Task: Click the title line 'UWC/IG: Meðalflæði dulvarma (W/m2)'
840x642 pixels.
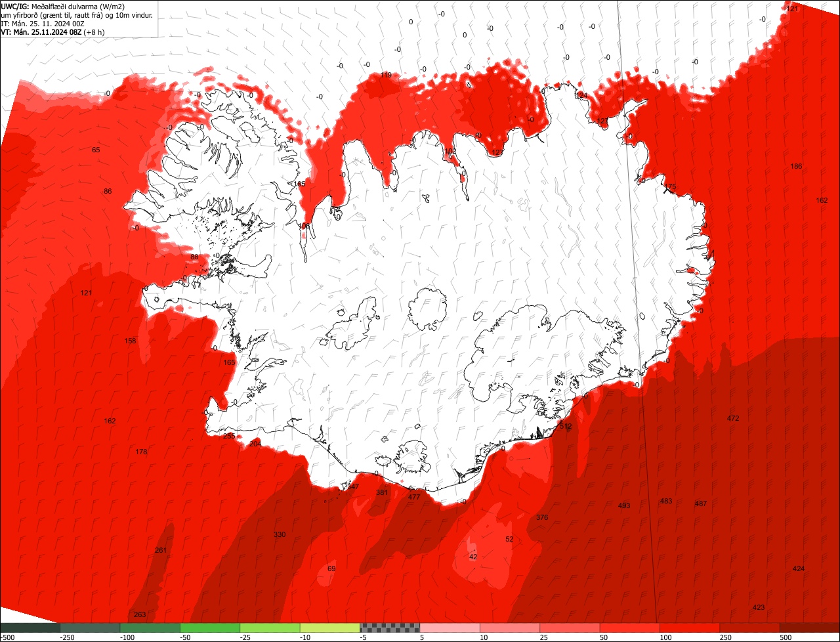Action: coord(63,6)
